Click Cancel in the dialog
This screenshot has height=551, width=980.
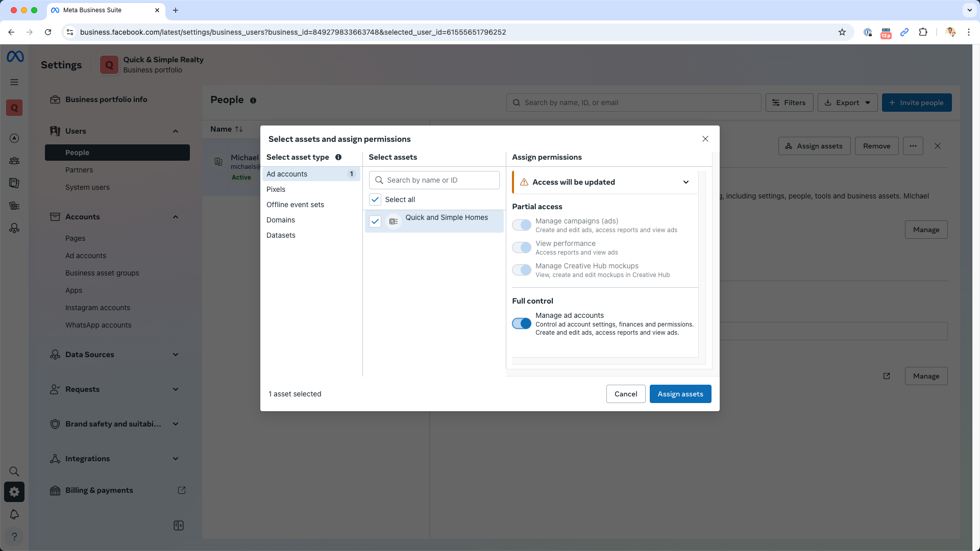pos(626,394)
